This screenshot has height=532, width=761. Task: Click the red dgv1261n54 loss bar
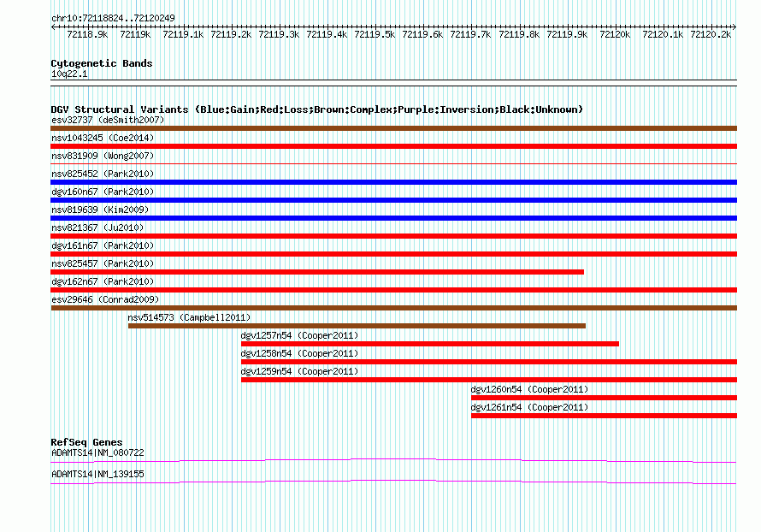point(605,416)
